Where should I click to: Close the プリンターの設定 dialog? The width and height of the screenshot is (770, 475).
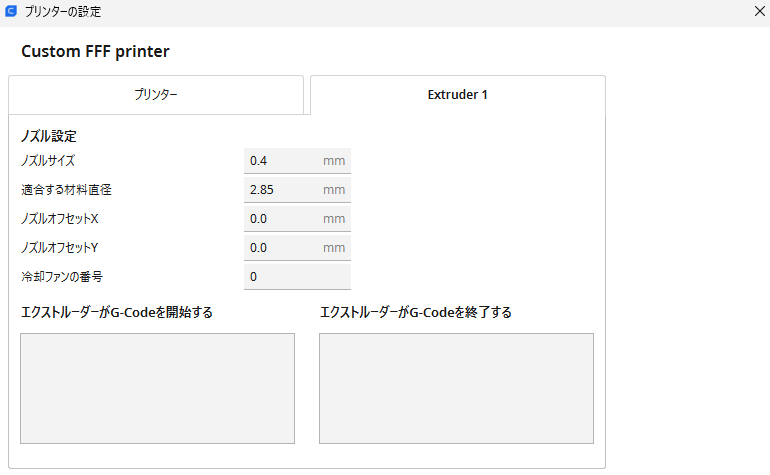pyautogui.click(x=758, y=12)
